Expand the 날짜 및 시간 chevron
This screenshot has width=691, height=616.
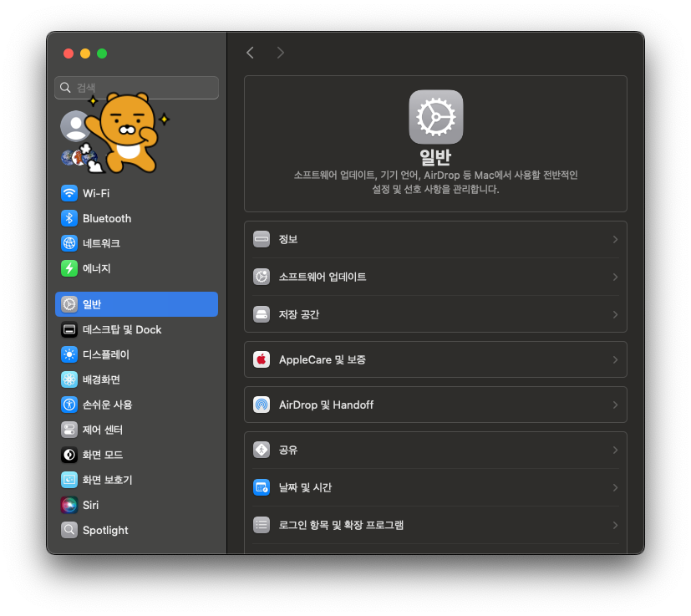tap(615, 487)
